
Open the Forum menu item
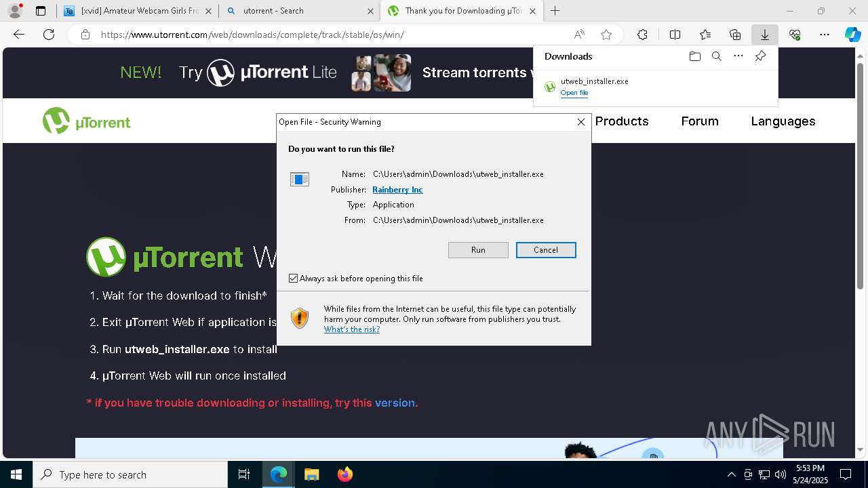700,121
